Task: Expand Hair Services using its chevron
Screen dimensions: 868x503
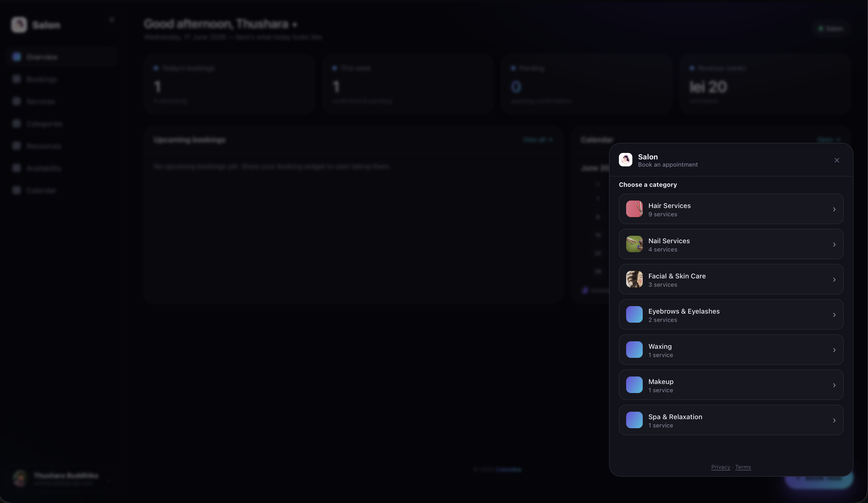Action: (834, 209)
